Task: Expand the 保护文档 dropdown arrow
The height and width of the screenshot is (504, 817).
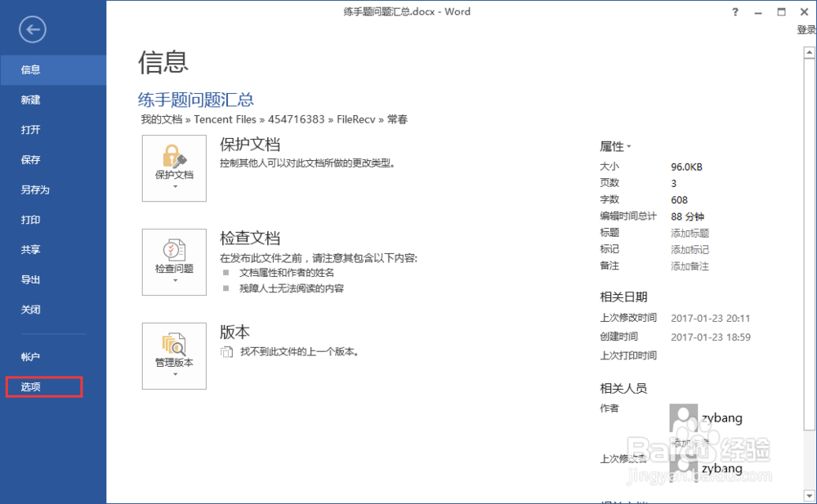Action: (x=174, y=186)
